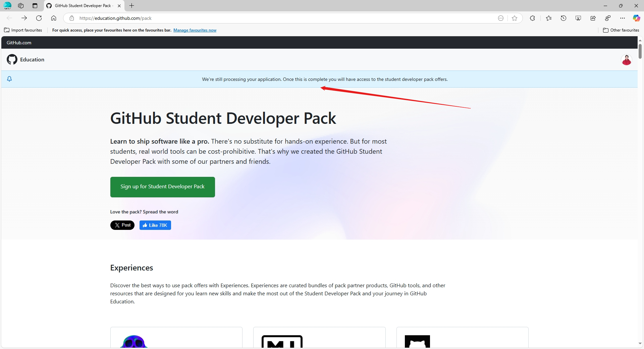Image resolution: width=644 pixels, height=349 pixels.
Task: Open the notifications bell
Action: [9, 79]
